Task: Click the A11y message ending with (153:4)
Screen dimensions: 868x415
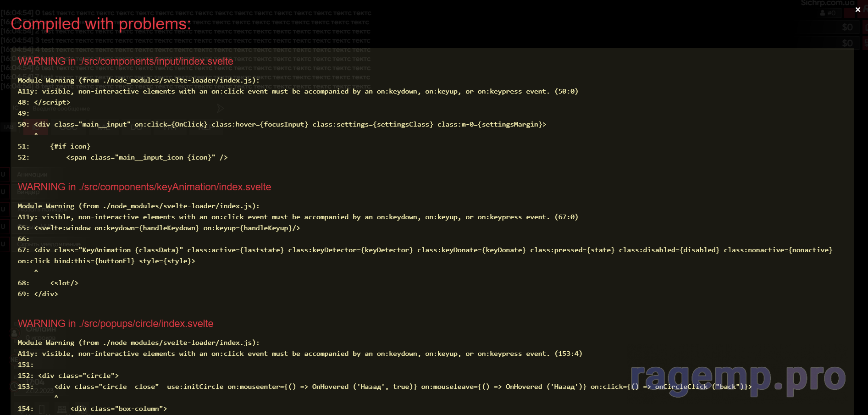Action: pyautogui.click(x=300, y=354)
